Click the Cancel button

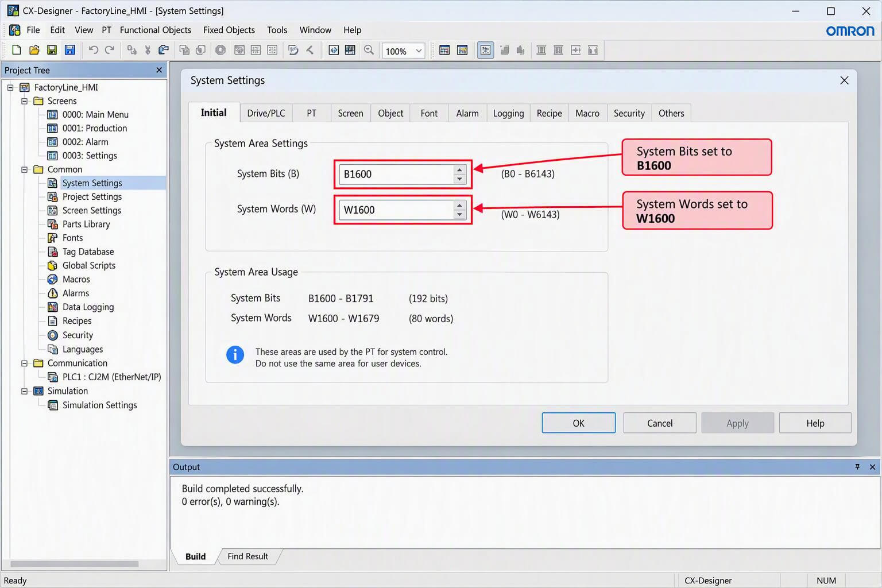tap(660, 423)
